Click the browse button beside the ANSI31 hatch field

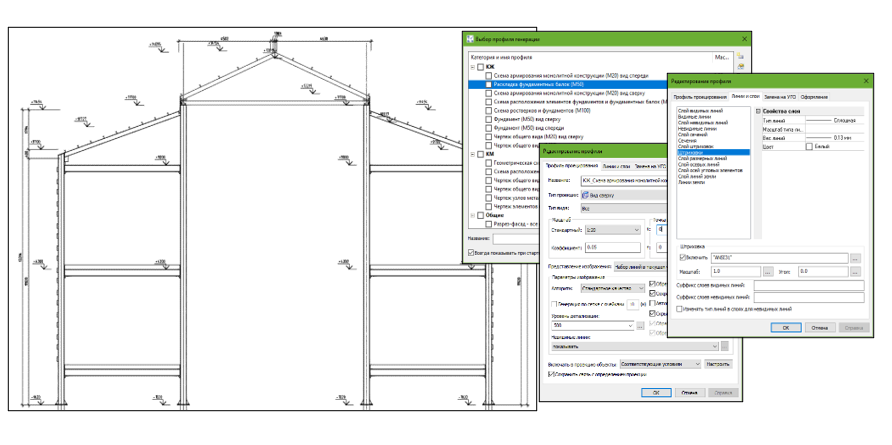point(856,258)
